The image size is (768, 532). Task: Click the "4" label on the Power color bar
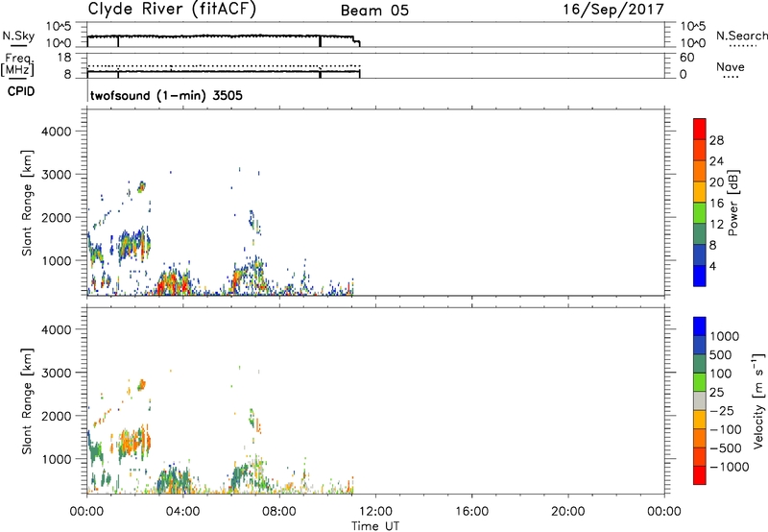712,267
